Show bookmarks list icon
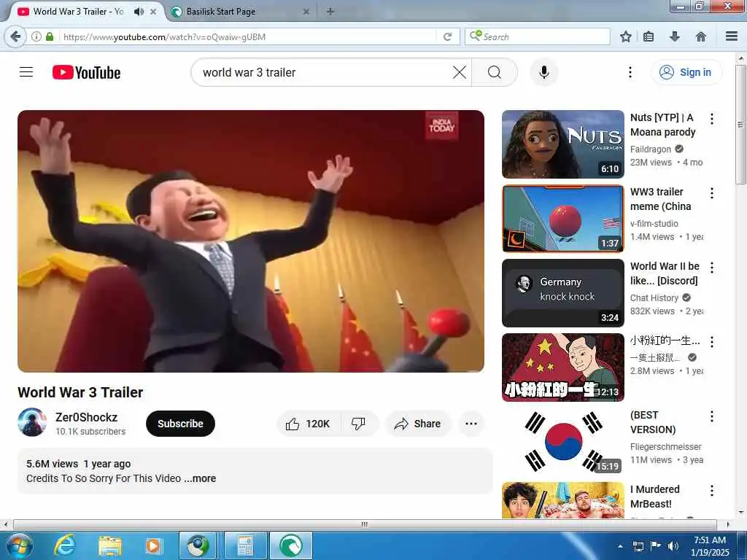The height and width of the screenshot is (560, 747). tap(649, 36)
